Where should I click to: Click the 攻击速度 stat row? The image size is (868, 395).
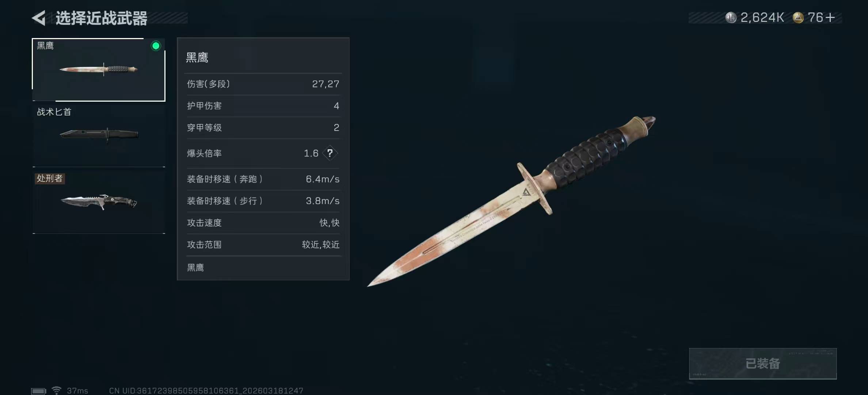click(x=263, y=223)
